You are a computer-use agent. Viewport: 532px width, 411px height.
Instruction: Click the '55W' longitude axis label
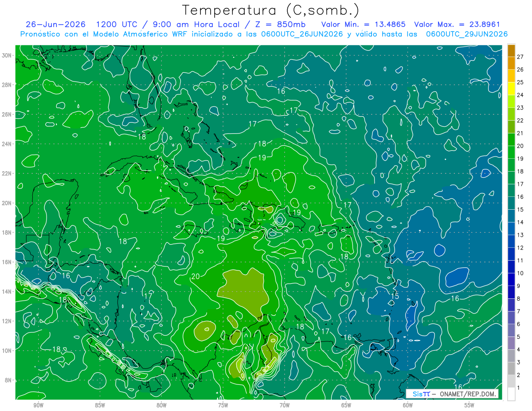[469, 405]
